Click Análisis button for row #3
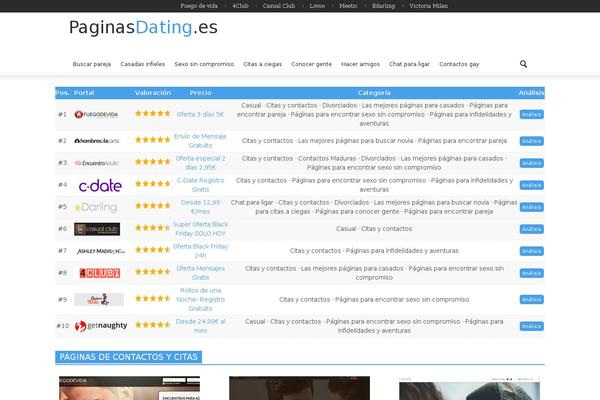Viewport: 600px width, 400px height. pos(532,163)
